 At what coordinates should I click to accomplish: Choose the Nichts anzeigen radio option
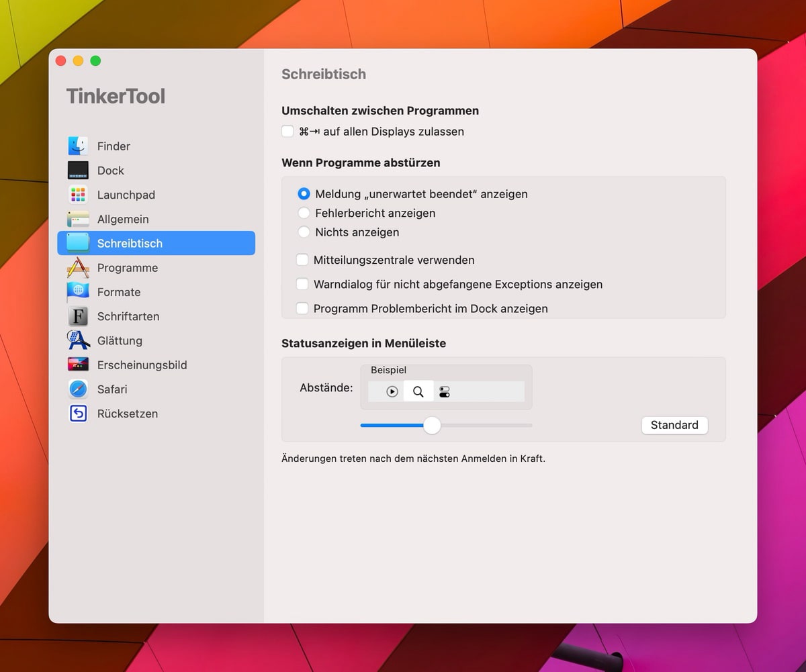(x=304, y=232)
